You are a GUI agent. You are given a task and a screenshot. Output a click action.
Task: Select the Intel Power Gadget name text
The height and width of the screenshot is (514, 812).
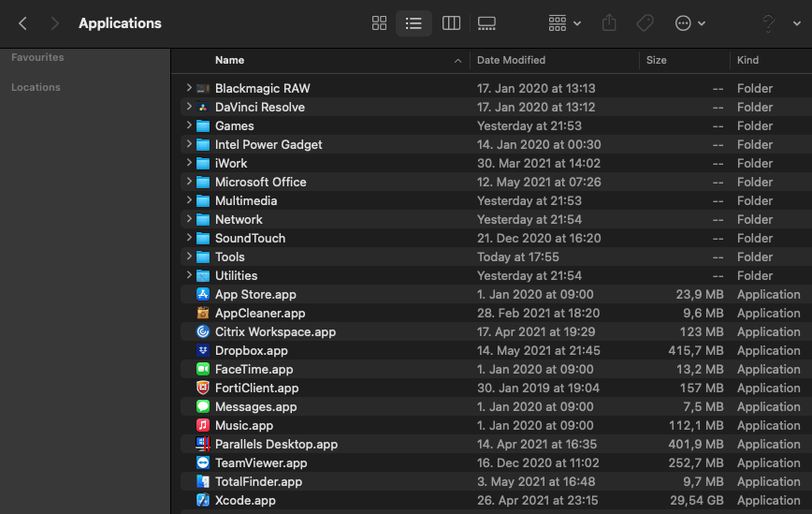click(x=268, y=144)
